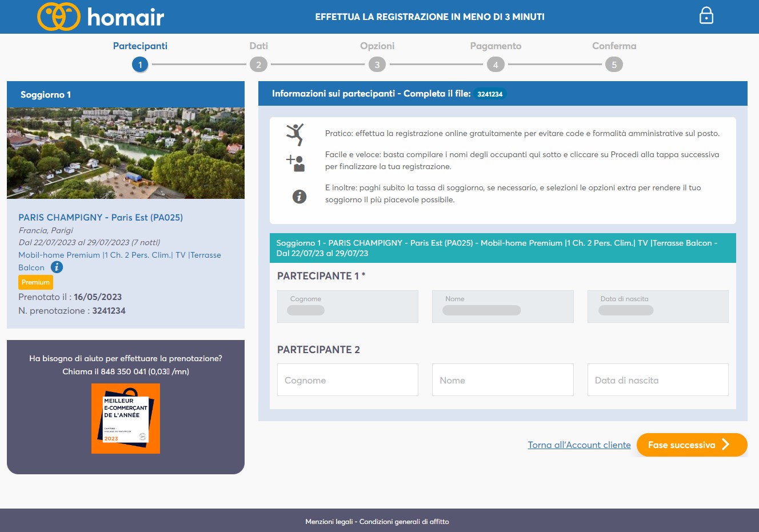Go to step 3 Opzioni
The height and width of the screenshot is (532, 759).
(377, 65)
